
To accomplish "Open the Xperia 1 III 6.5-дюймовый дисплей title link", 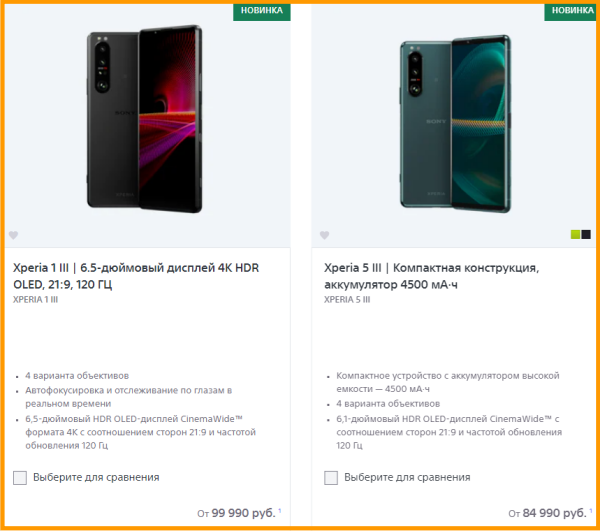I will pyautogui.click(x=136, y=276).
